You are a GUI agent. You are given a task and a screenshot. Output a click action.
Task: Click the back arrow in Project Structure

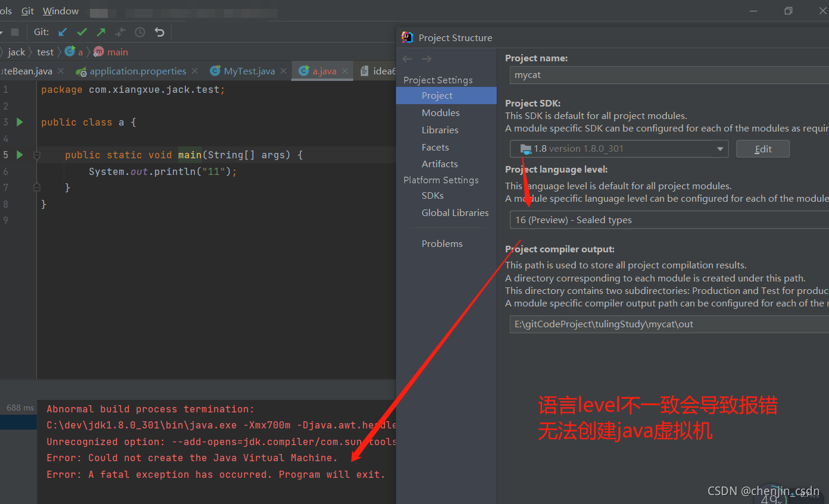[407, 59]
